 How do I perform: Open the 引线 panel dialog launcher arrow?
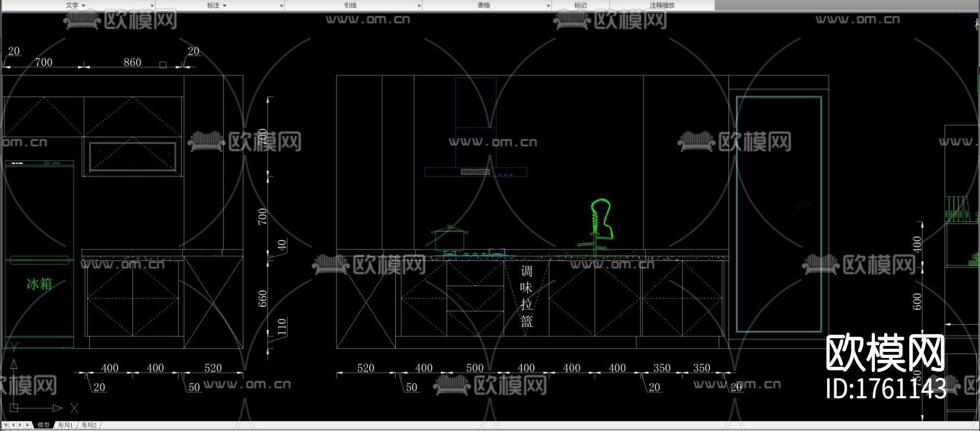pos(419,5)
